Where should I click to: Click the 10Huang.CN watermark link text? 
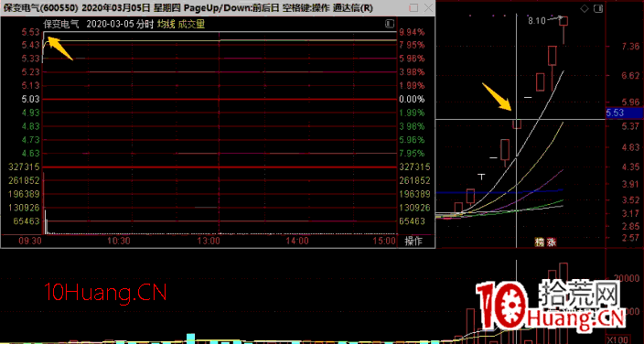click(105, 293)
